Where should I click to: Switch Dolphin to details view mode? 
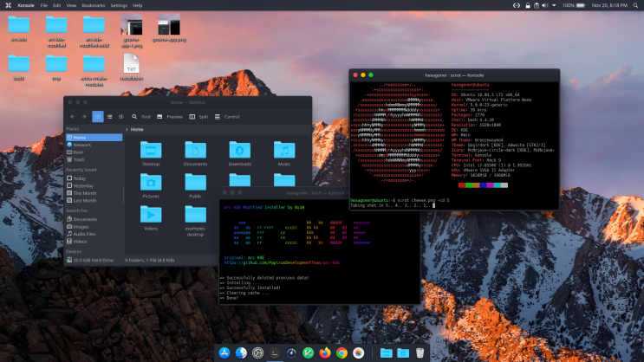click(121, 117)
